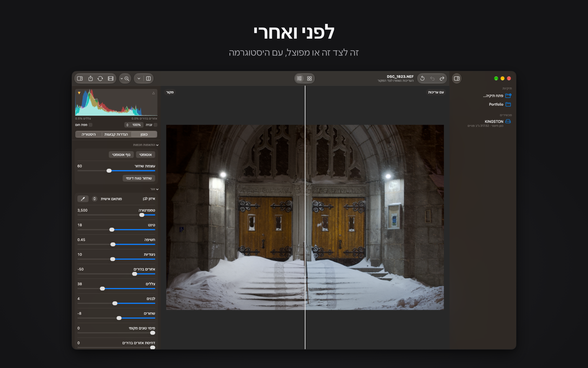588x368 pixels.
Task: Select the הגדרות קבועות tab
Action: click(116, 134)
